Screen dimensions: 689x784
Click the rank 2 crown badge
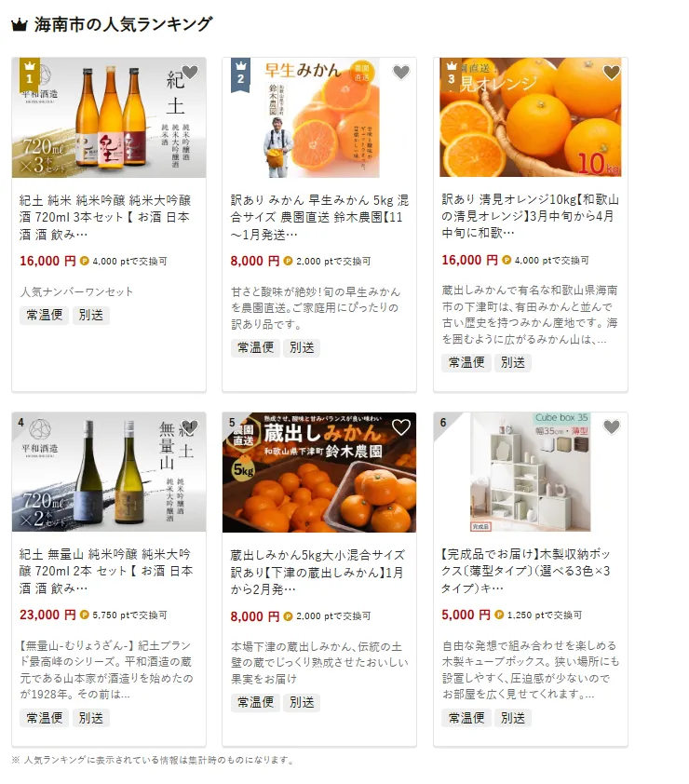click(x=240, y=75)
